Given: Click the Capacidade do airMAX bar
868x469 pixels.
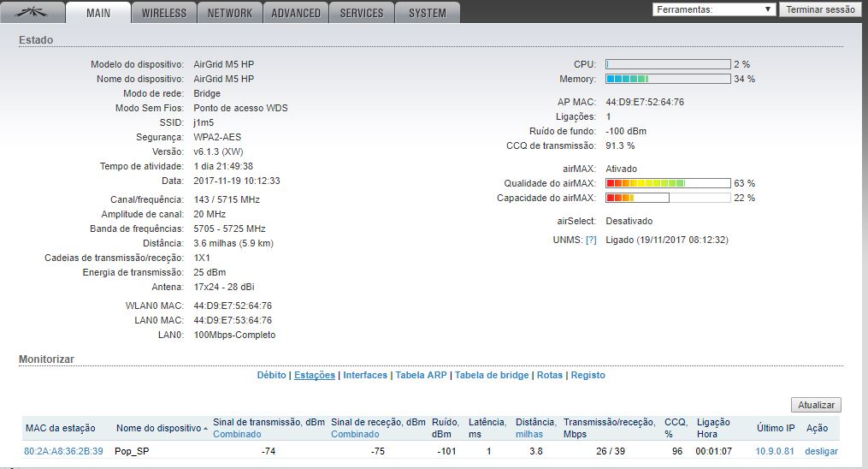Looking at the screenshot, I should (x=668, y=198).
